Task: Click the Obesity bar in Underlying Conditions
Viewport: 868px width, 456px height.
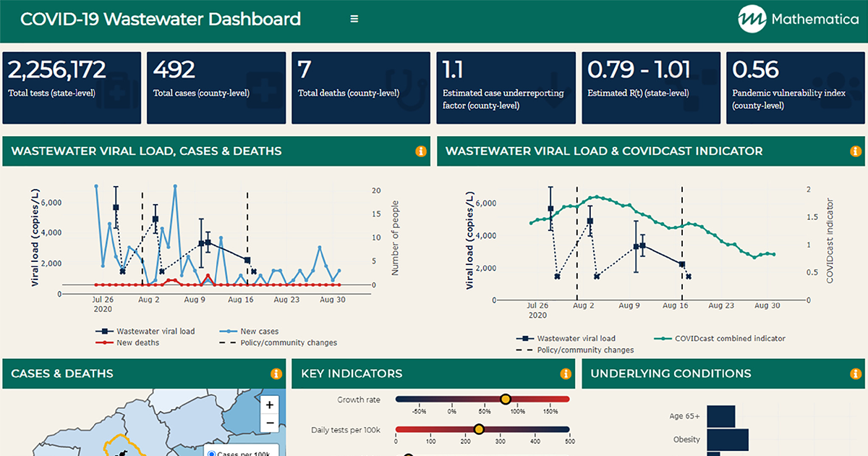Action: click(728, 439)
